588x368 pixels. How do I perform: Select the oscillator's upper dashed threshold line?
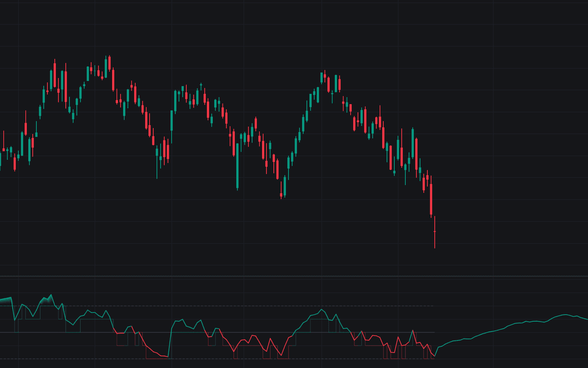217,306
